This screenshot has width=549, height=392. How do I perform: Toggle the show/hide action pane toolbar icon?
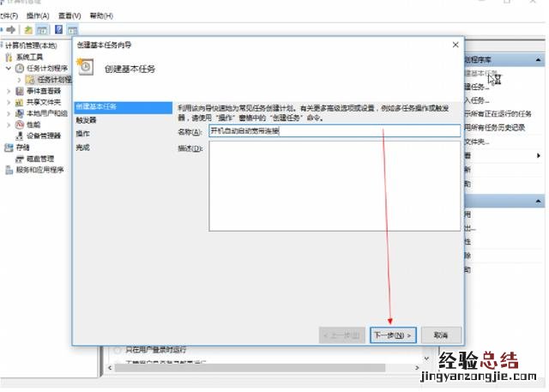[72, 30]
